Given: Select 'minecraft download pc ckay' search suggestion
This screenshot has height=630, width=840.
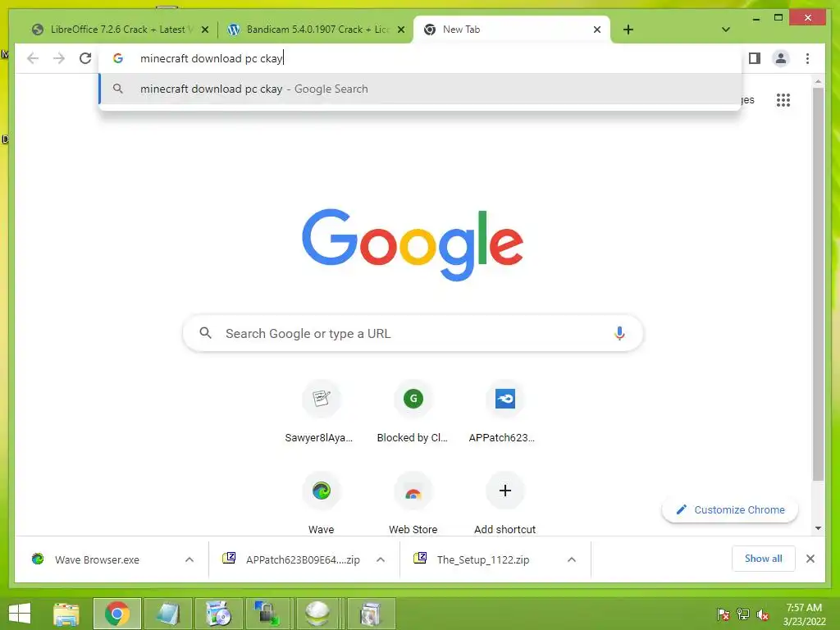Looking at the screenshot, I should pos(420,89).
